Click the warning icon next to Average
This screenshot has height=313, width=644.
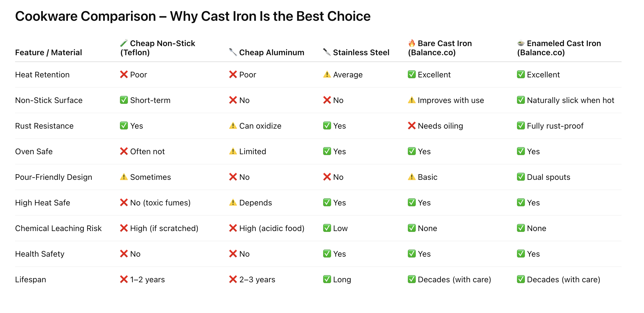(327, 75)
